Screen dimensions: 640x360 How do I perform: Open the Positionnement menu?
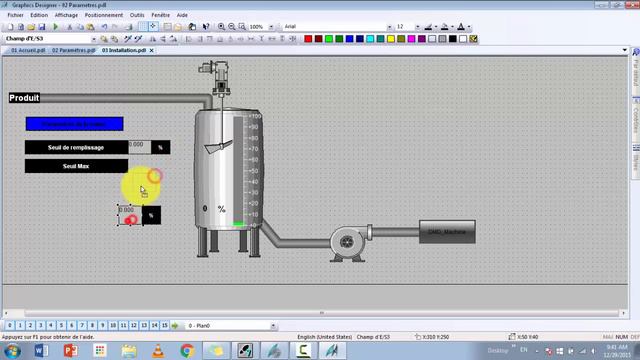(x=104, y=15)
